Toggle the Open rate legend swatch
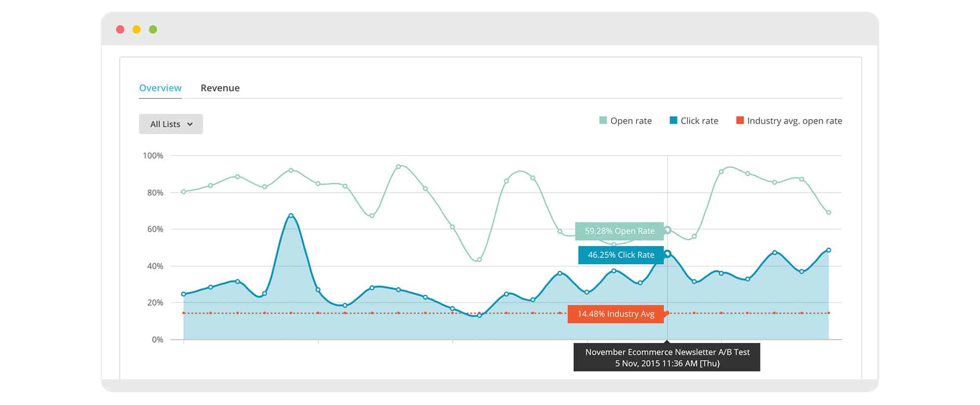 (603, 121)
